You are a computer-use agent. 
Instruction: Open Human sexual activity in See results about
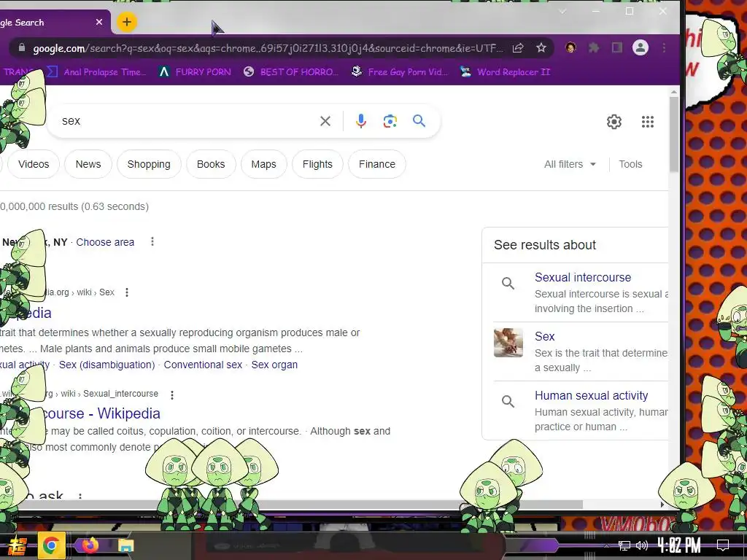[x=591, y=395]
